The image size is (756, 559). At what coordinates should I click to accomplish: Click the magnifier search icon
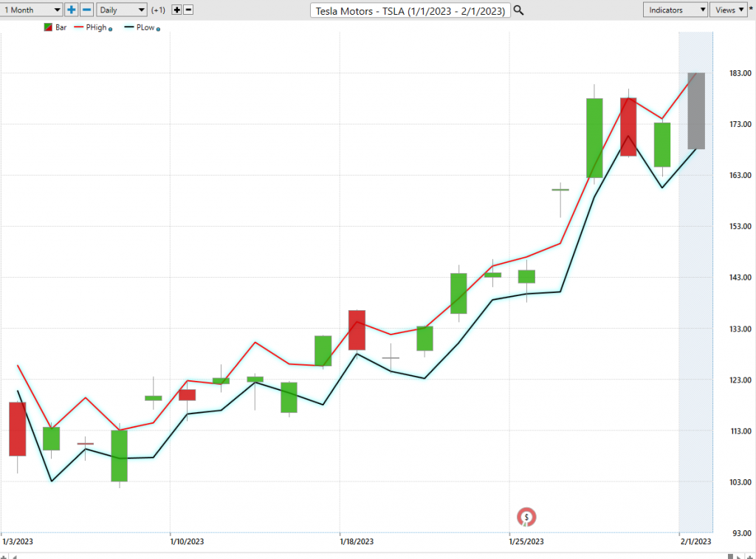click(518, 10)
